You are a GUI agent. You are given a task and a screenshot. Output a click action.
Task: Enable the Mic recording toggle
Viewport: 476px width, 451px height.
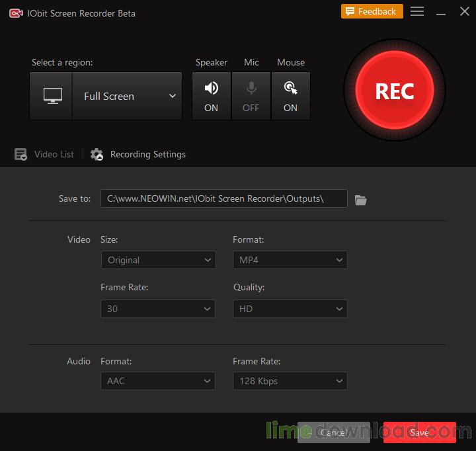tap(251, 96)
